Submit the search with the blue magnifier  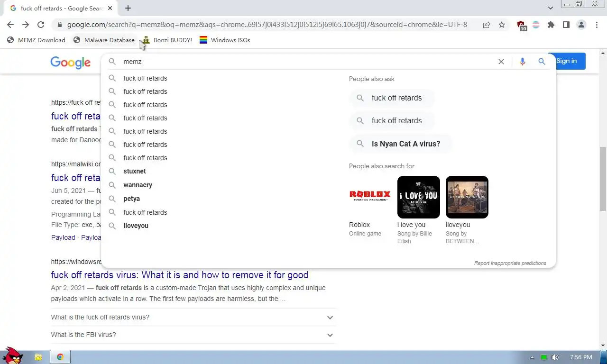click(x=542, y=62)
